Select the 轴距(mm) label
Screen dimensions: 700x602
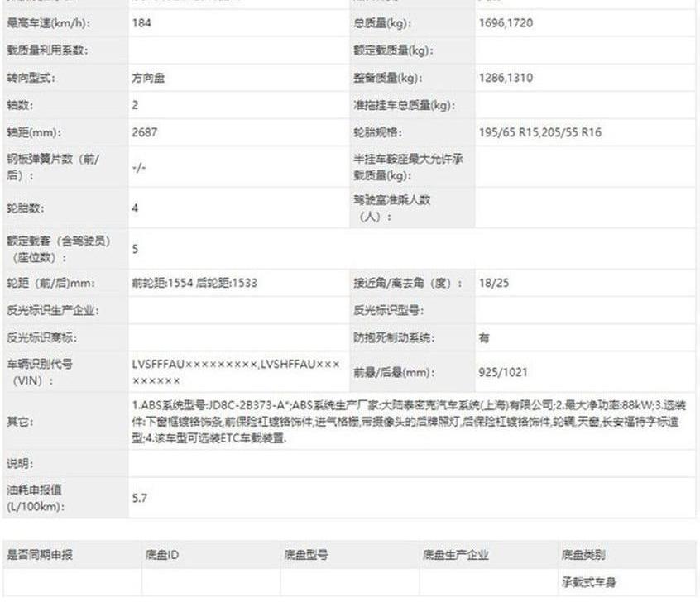pos(34,132)
